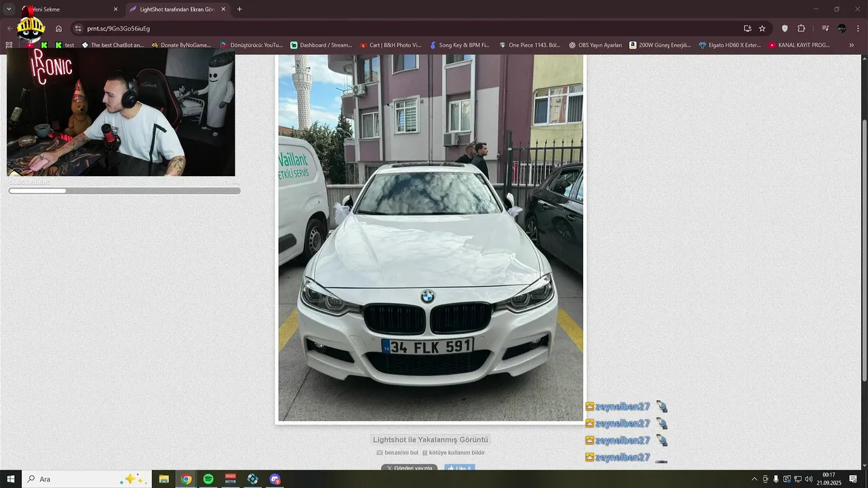Screen dimensions: 868x488
Task: Bookmark this page with the star icon
Action: (762, 28)
